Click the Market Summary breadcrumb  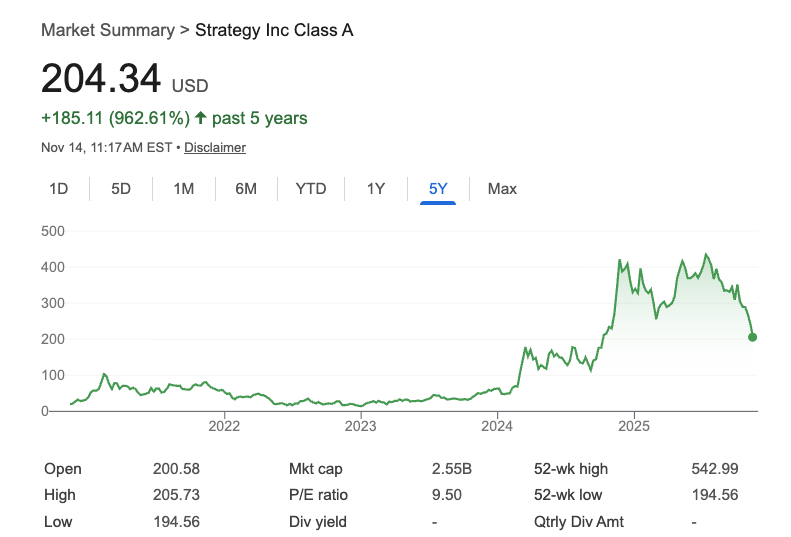coord(108,30)
